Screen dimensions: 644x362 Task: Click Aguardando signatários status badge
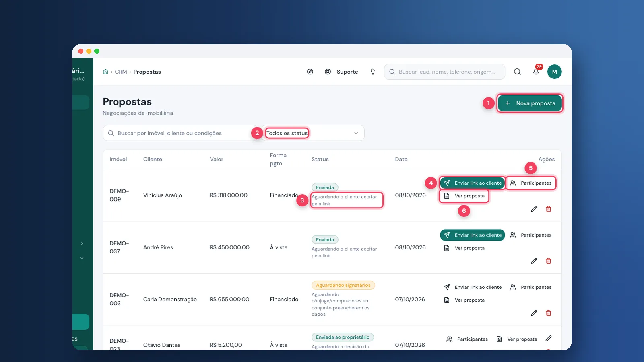(343, 285)
